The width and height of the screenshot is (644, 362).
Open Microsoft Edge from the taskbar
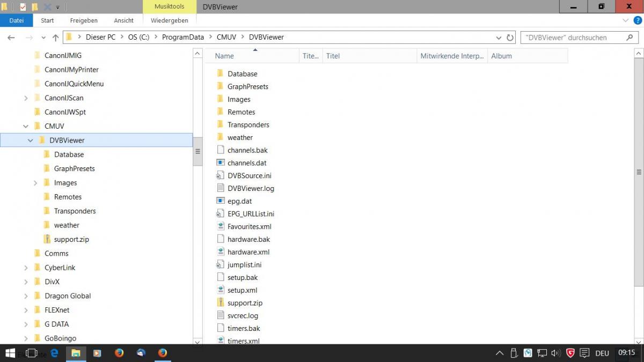pos(54,353)
